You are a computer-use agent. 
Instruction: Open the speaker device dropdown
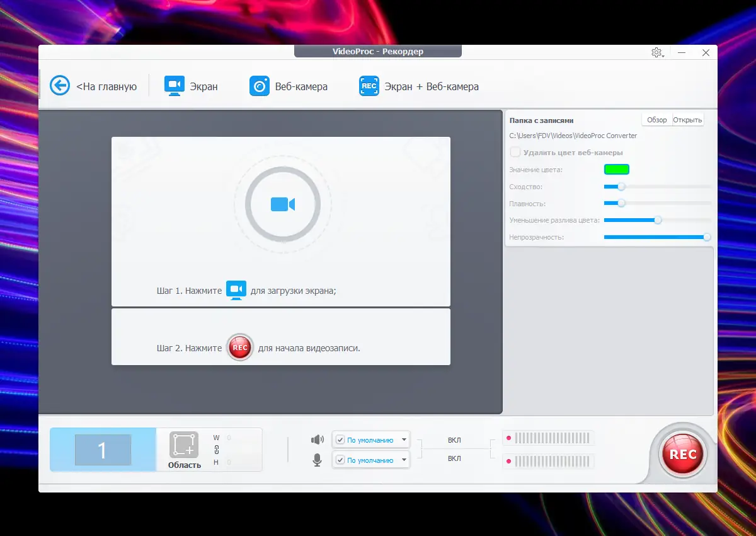404,439
